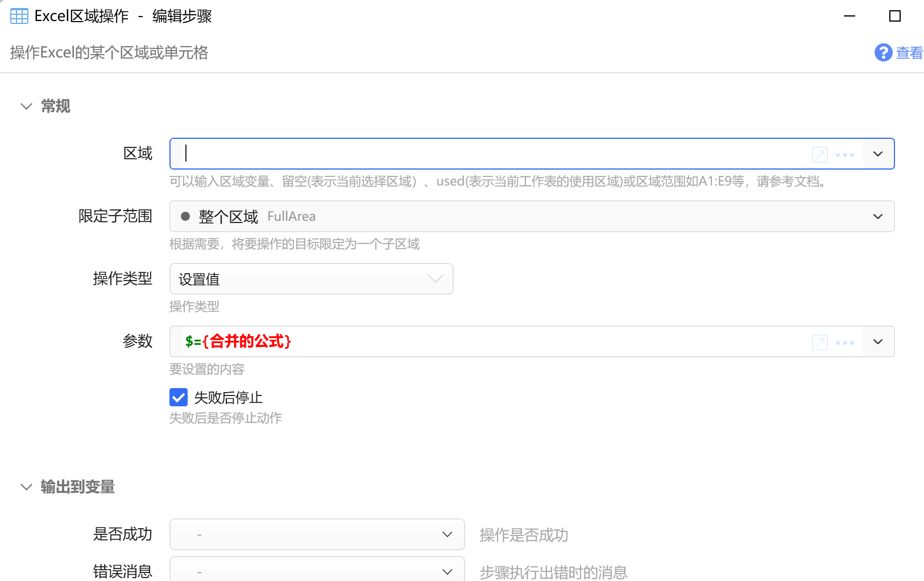The height and width of the screenshot is (581, 924).
Task: Expand the 限定子范围 FullArea dropdown
Action: 877,217
